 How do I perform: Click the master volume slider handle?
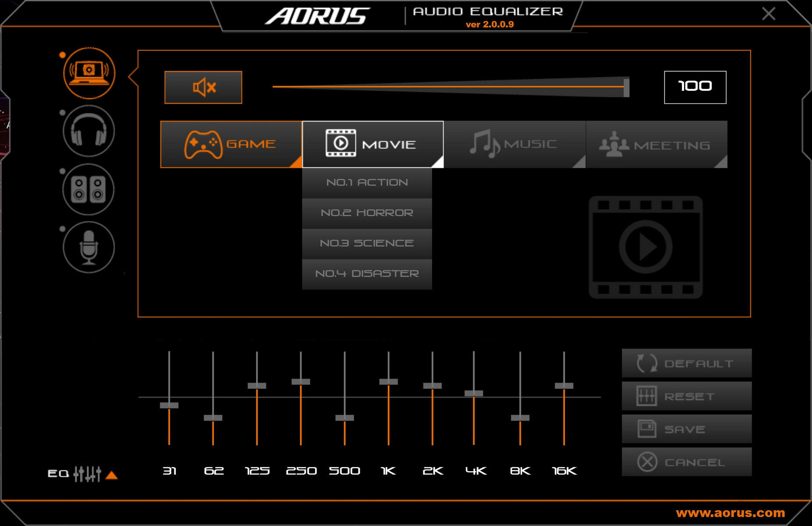(626, 87)
